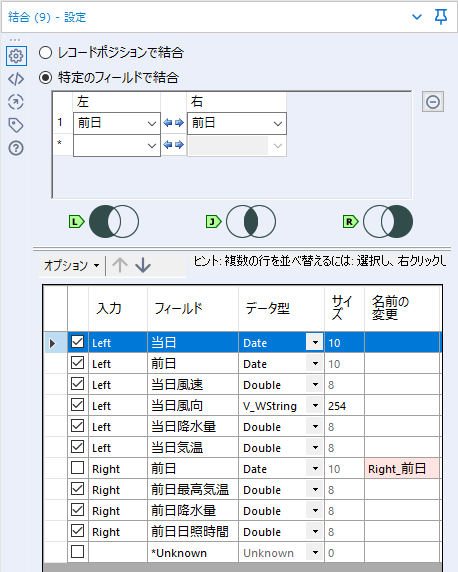
Task: Open data type dropdown for 前日日照時間
Action: click(x=315, y=532)
